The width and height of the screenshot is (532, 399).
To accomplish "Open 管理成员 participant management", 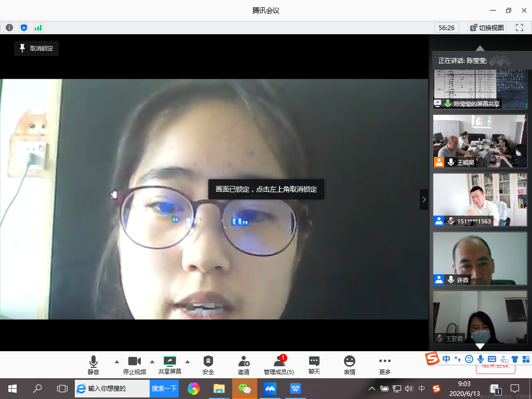I will 279,365.
